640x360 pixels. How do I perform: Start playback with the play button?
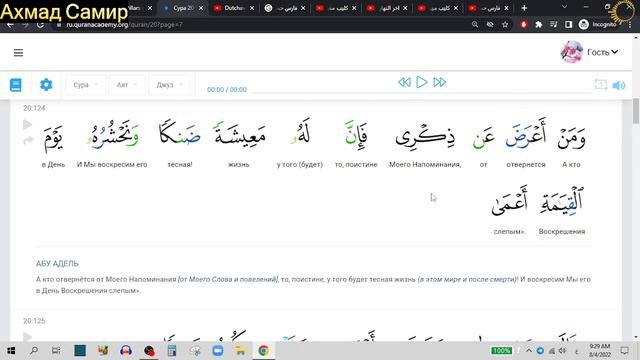point(422,82)
